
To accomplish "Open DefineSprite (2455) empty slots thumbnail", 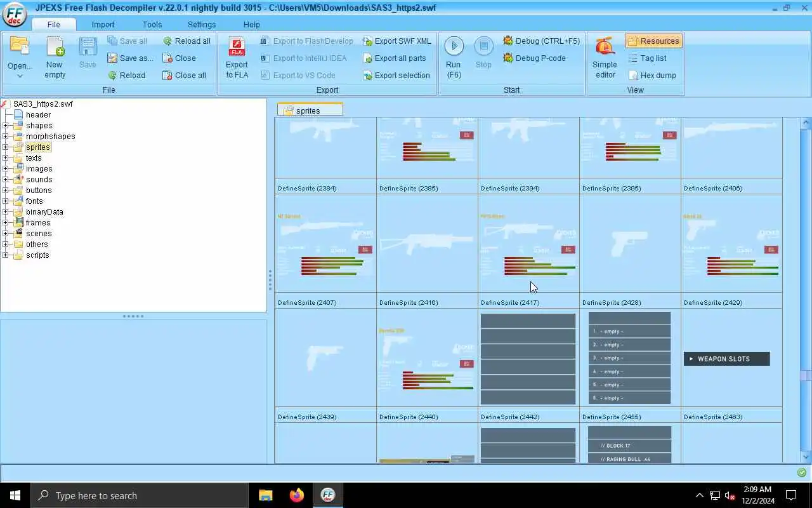I will tap(630, 359).
